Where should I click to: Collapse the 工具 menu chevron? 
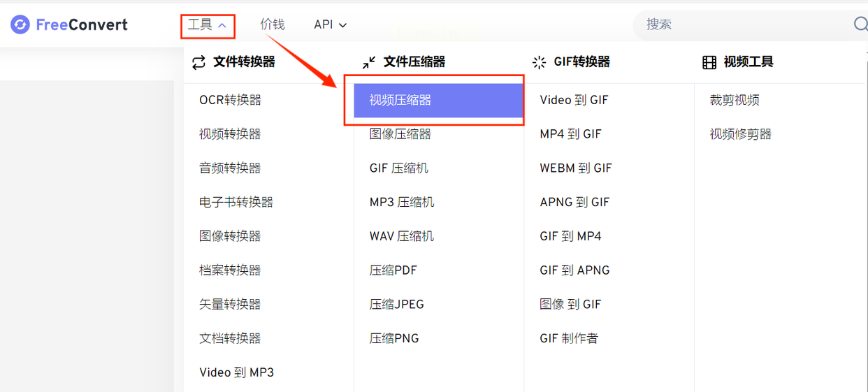pos(222,25)
